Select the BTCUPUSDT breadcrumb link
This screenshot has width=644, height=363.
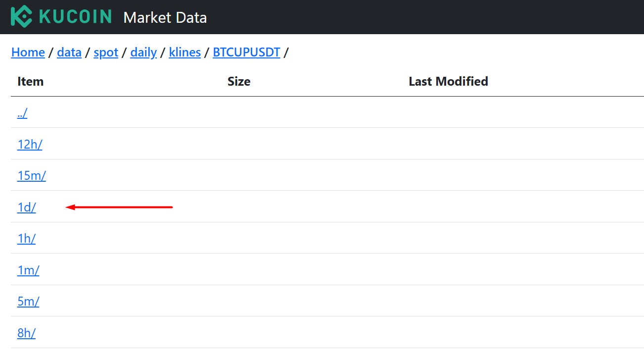click(x=246, y=52)
